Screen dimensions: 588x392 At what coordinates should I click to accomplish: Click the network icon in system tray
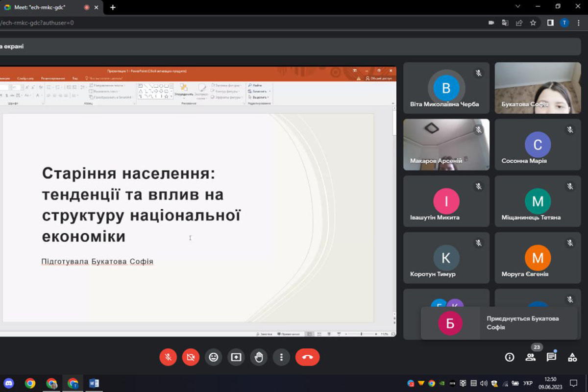(506, 383)
